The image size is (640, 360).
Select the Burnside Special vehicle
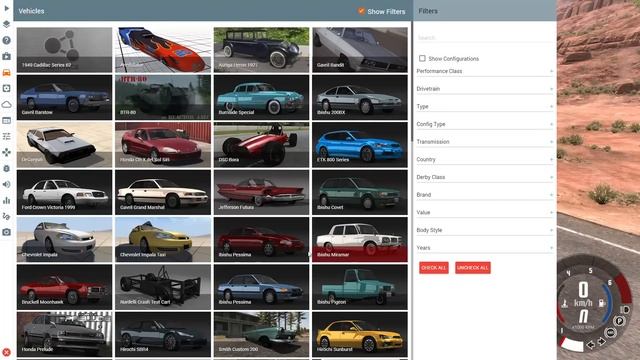pyautogui.click(x=261, y=97)
